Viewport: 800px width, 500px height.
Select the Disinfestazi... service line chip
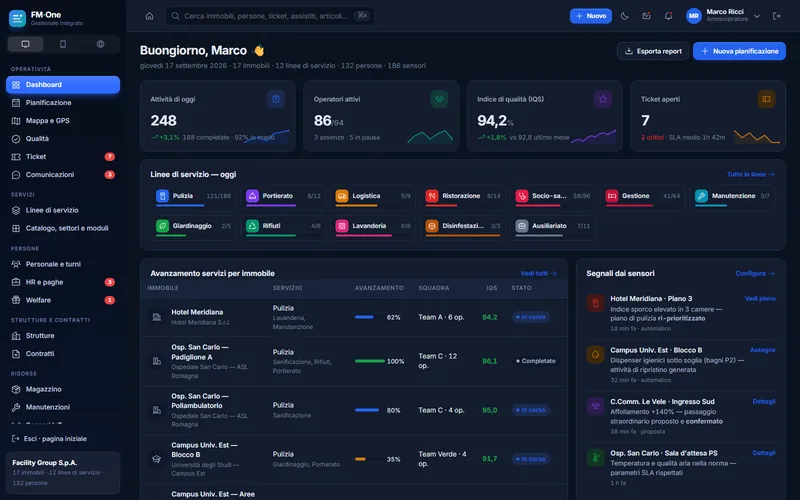coord(463,227)
